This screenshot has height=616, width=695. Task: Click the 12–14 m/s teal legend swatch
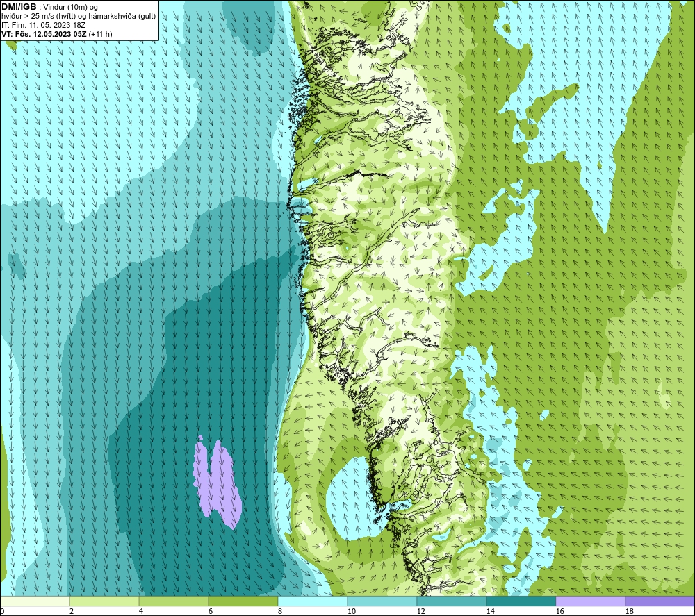click(x=451, y=601)
